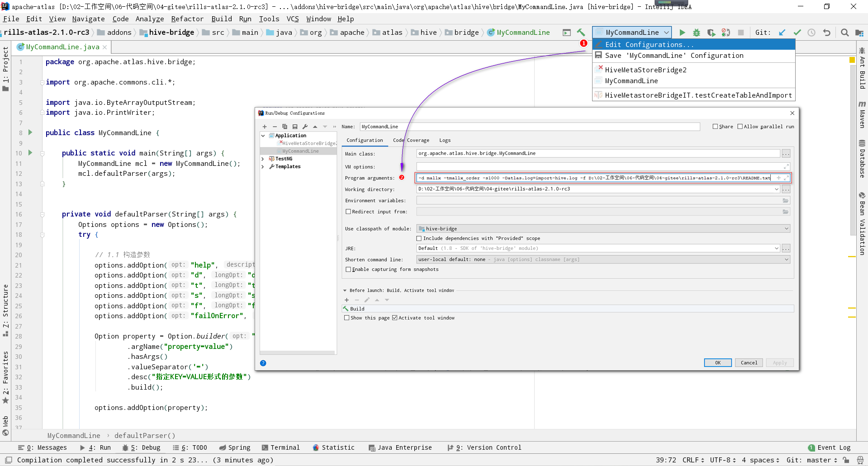This screenshot has width=868, height=466.
Task: Open the Maven side panel
Action: pyautogui.click(x=862, y=115)
